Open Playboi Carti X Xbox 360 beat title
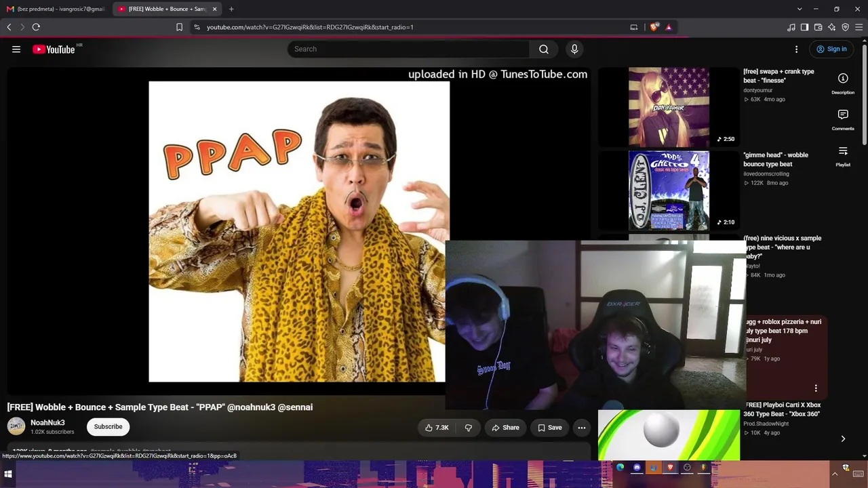This screenshot has width=868, height=488. 782,409
